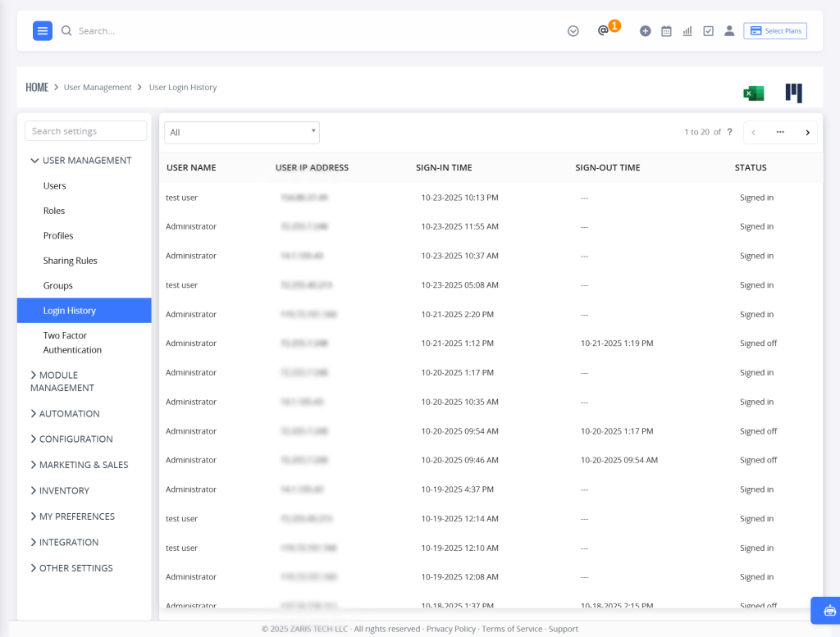Expand the MODULE MANAGEMENT section
Image resolution: width=840 pixels, height=637 pixels.
tap(62, 382)
